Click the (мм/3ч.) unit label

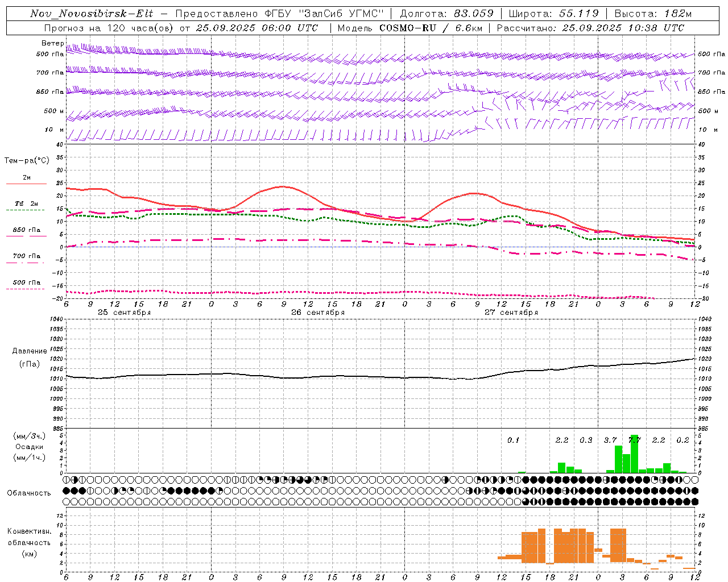coord(30,436)
